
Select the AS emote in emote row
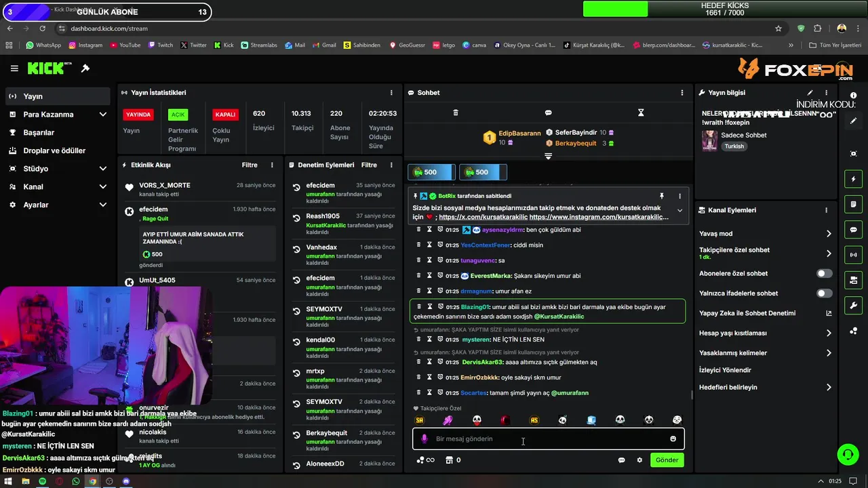(534, 420)
